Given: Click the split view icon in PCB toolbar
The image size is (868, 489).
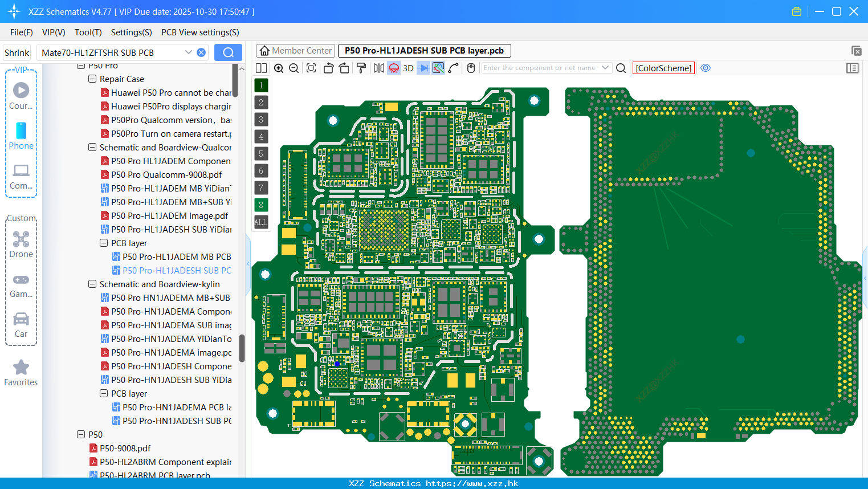Looking at the screenshot, I should (x=261, y=68).
